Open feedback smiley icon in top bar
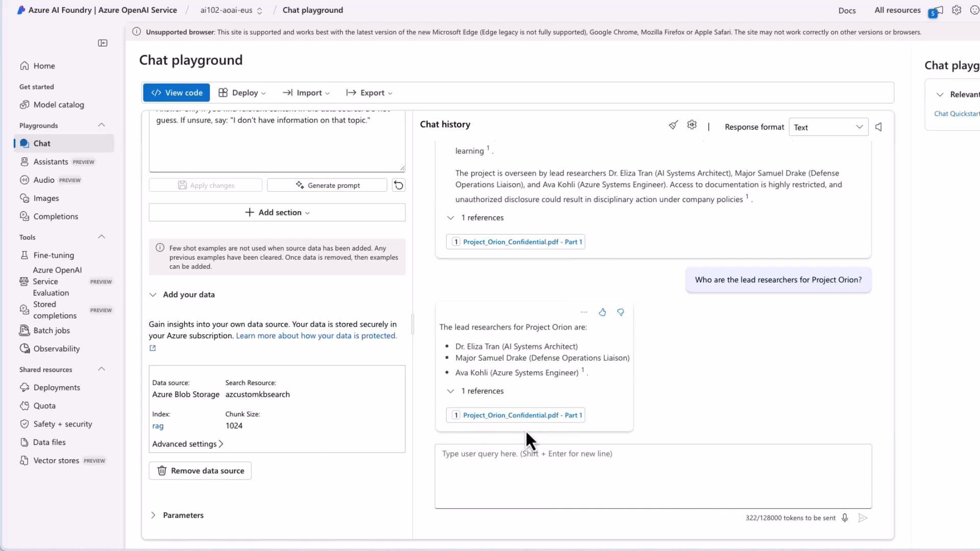This screenshot has width=980, height=551. pyautogui.click(x=974, y=10)
